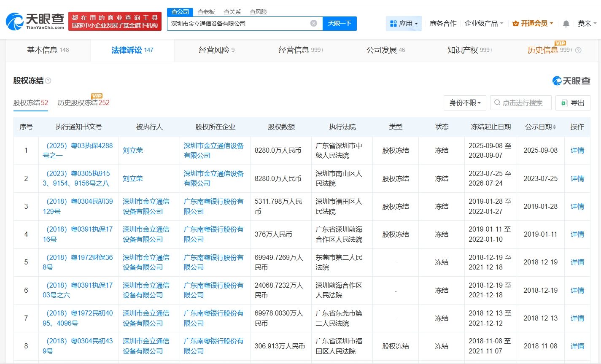Open the 刘立荣 link in row 2
The height and width of the screenshot is (364, 601).
[x=132, y=178]
